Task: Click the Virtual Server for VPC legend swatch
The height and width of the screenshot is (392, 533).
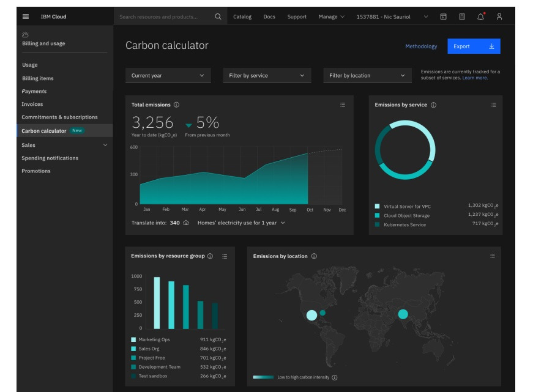Action: tap(377, 206)
